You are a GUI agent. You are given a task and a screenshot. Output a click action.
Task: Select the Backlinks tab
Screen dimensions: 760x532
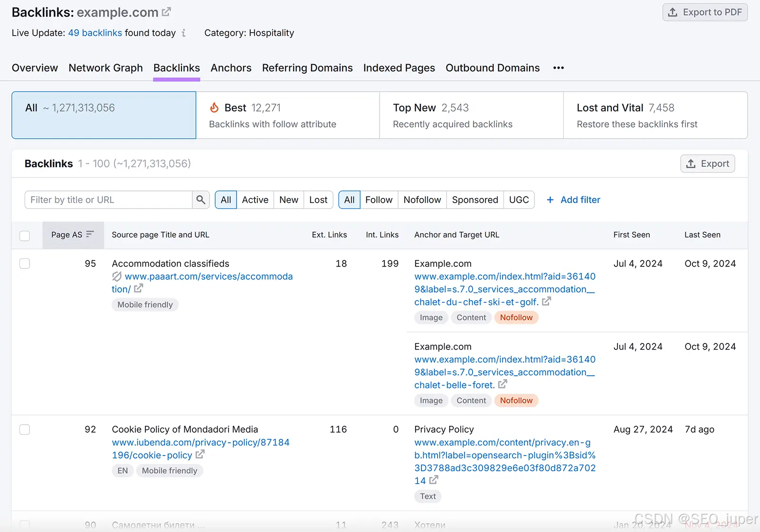[177, 68]
